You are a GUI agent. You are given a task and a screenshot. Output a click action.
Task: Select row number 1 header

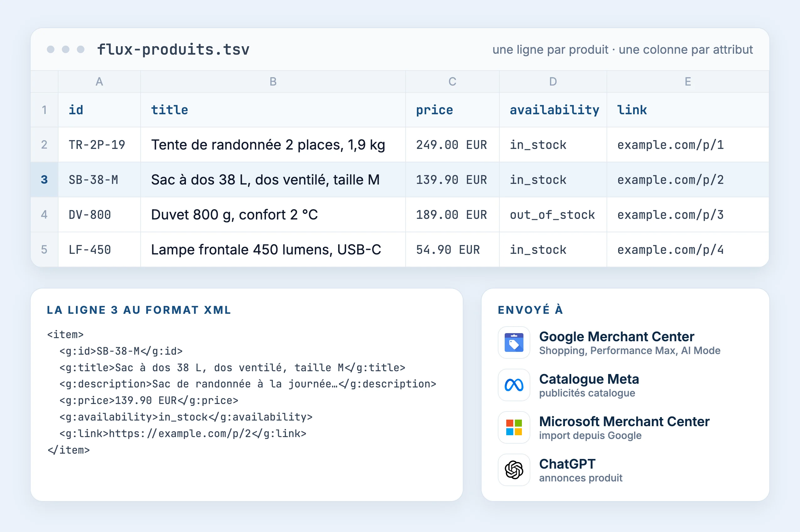click(44, 110)
